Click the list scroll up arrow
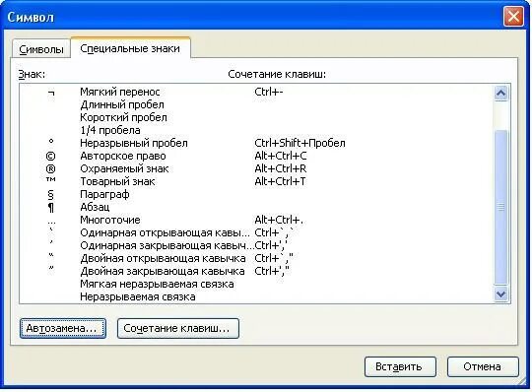The width and height of the screenshot is (532, 392). click(x=501, y=93)
